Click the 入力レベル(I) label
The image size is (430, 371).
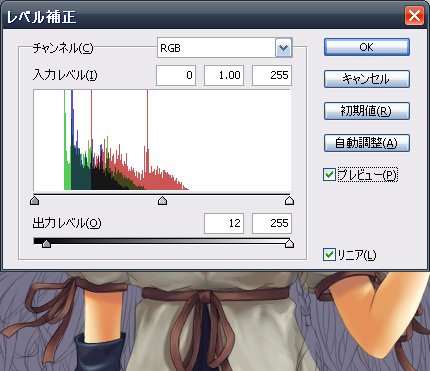[65, 75]
